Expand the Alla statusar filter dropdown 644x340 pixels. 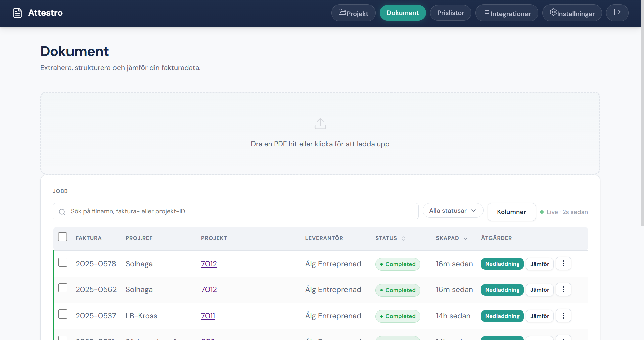(x=453, y=211)
